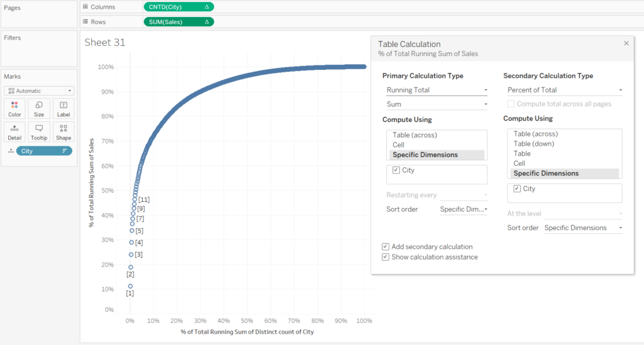This screenshot has width=644, height=345.
Task: Click the data point labeled [1]
Action: 130,287
